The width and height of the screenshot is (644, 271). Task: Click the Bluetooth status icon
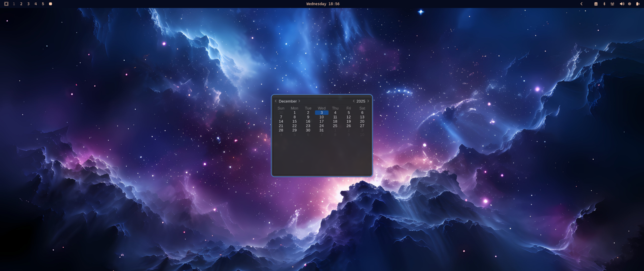tap(604, 4)
